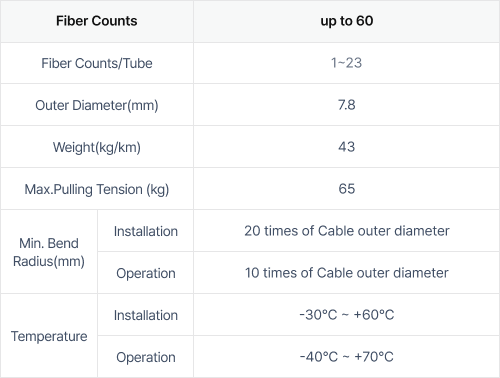Select the weight value 43
This screenshot has height=378, width=500.
pyautogui.click(x=347, y=147)
